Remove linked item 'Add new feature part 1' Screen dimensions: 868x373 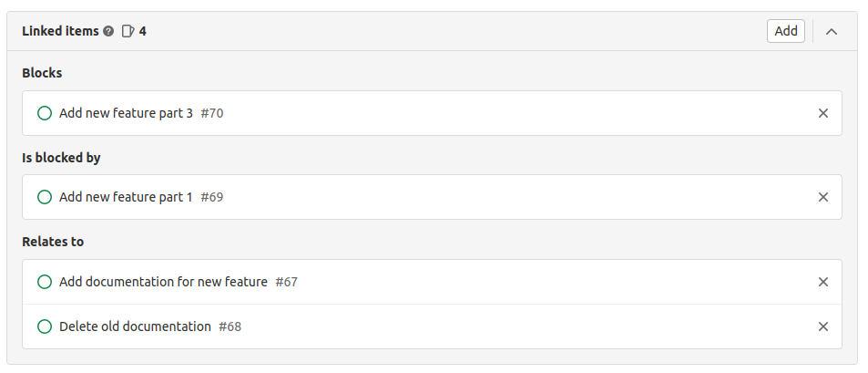pos(823,197)
